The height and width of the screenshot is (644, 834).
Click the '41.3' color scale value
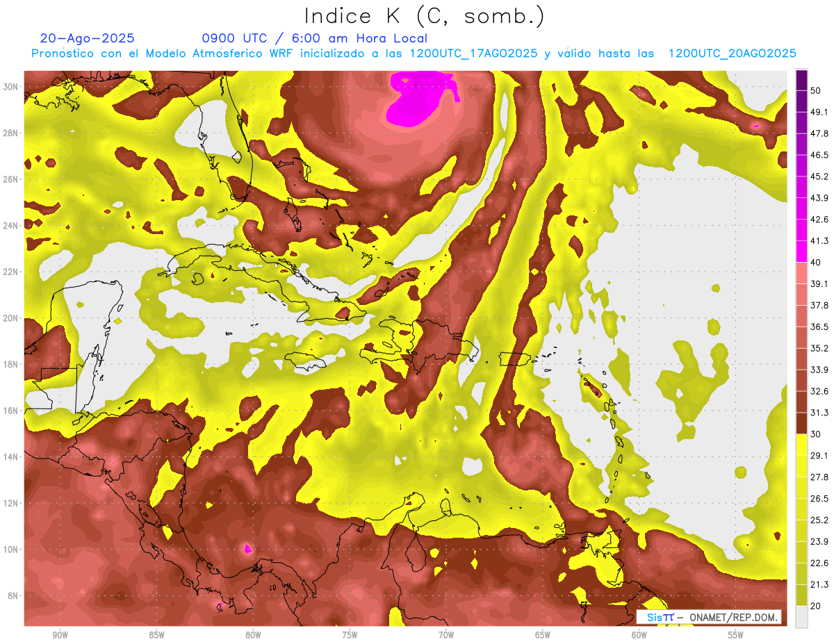819,241
